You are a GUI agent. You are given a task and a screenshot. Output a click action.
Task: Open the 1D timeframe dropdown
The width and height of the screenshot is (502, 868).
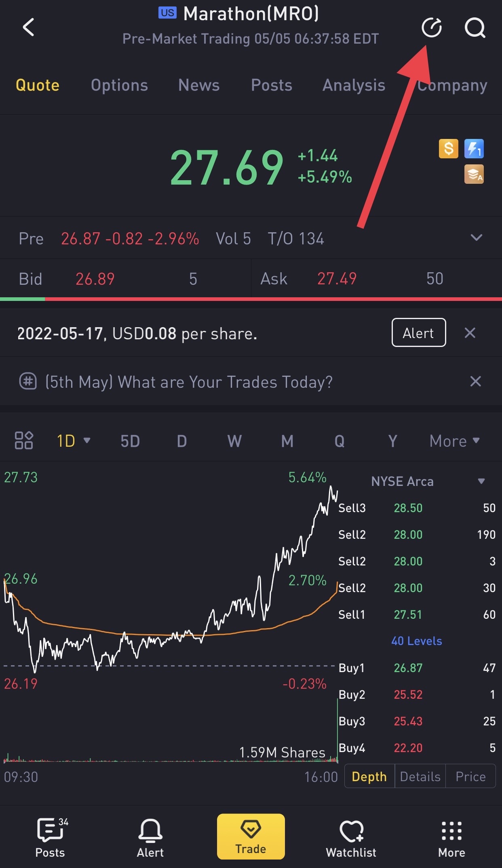(x=74, y=441)
